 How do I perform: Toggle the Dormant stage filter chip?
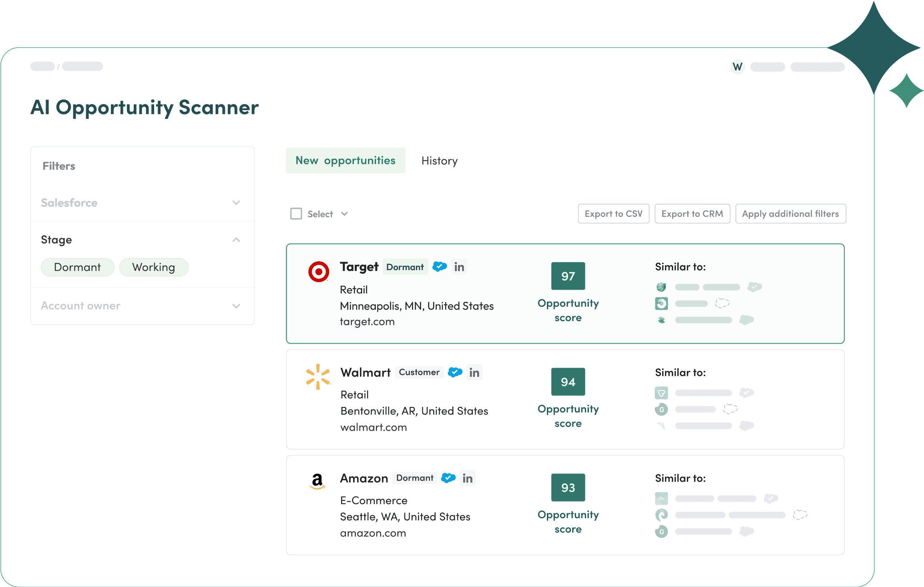(77, 267)
